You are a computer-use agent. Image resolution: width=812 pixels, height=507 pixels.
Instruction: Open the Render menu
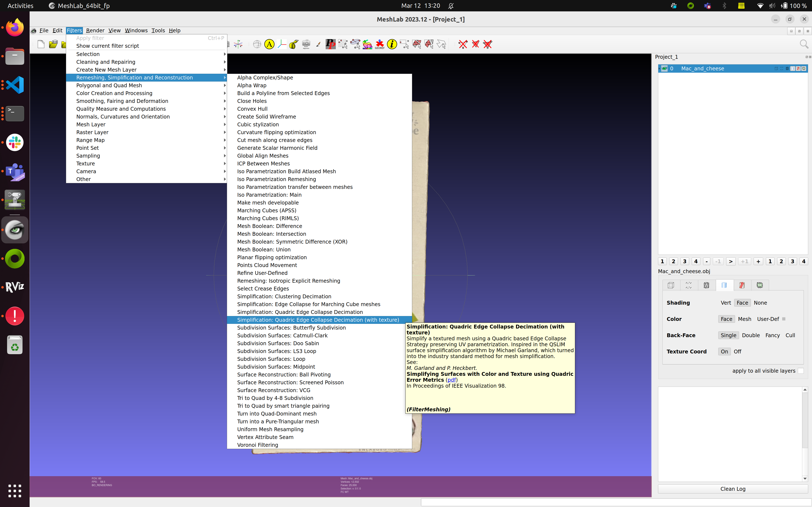95,30
